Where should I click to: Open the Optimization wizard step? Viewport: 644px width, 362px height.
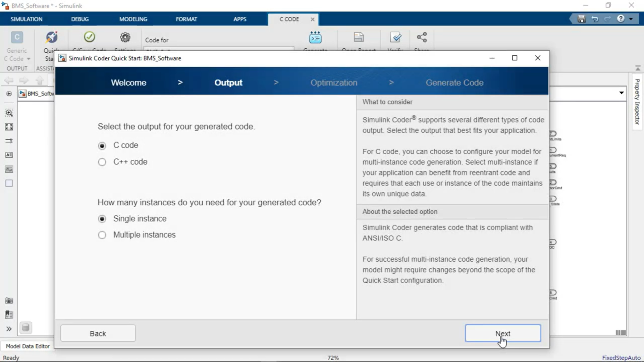tap(334, 83)
